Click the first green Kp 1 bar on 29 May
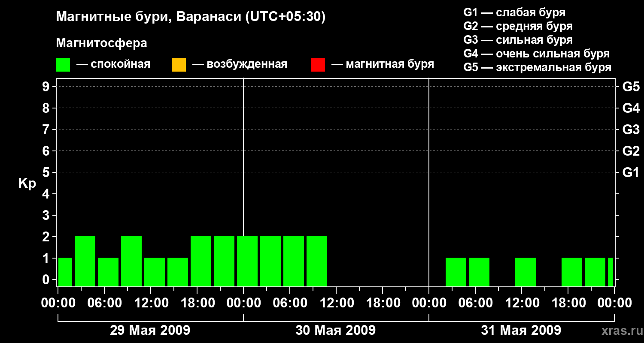 point(65,272)
